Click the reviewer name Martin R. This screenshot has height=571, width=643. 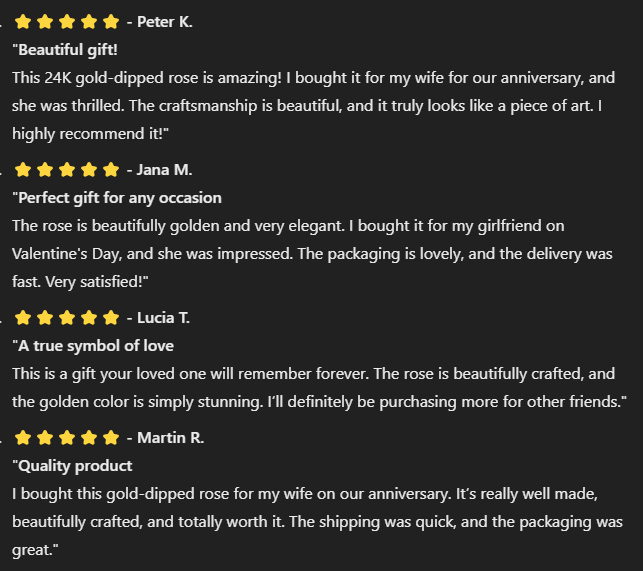point(170,438)
